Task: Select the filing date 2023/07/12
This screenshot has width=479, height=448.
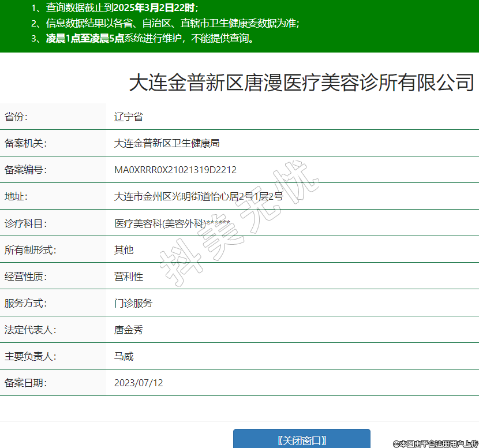Action: (139, 383)
